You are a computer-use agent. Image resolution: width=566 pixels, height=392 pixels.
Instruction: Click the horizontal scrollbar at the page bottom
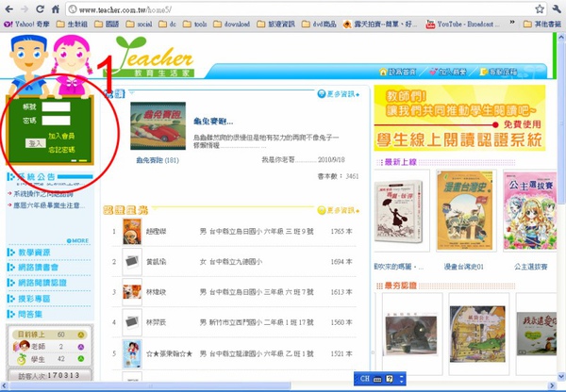[x=150, y=385]
